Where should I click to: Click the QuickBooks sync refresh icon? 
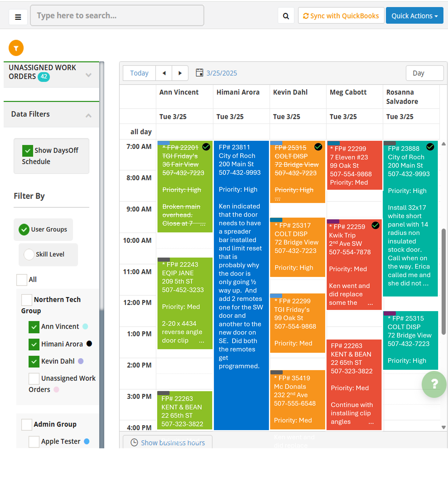[x=306, y=15]
